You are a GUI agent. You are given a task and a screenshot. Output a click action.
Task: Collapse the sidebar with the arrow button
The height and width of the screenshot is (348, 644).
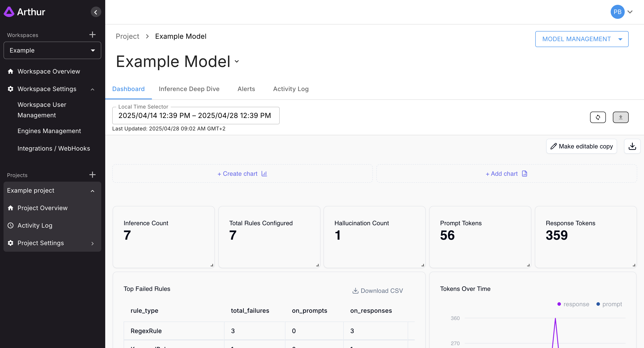(x=96, y=12)
